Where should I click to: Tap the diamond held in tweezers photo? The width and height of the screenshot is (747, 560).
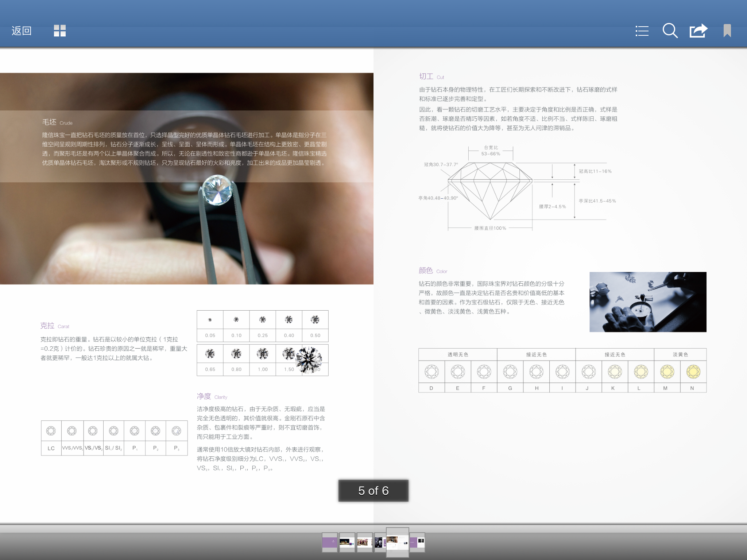187,179
